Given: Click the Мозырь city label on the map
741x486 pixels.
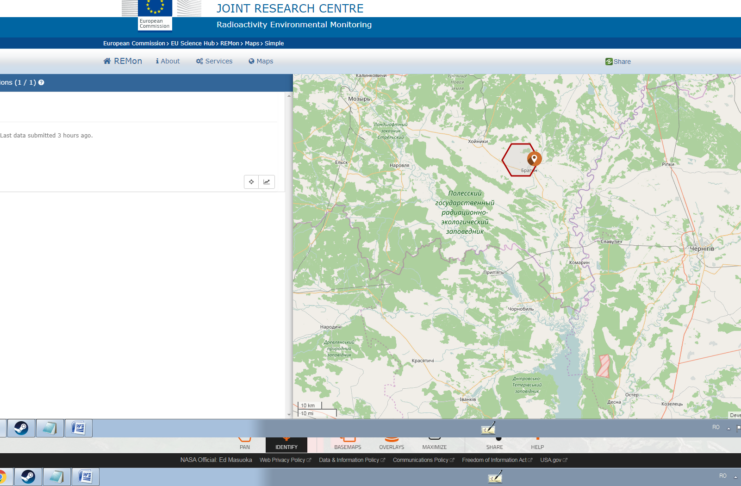Looking at the screenshot, I should point(359,99).
